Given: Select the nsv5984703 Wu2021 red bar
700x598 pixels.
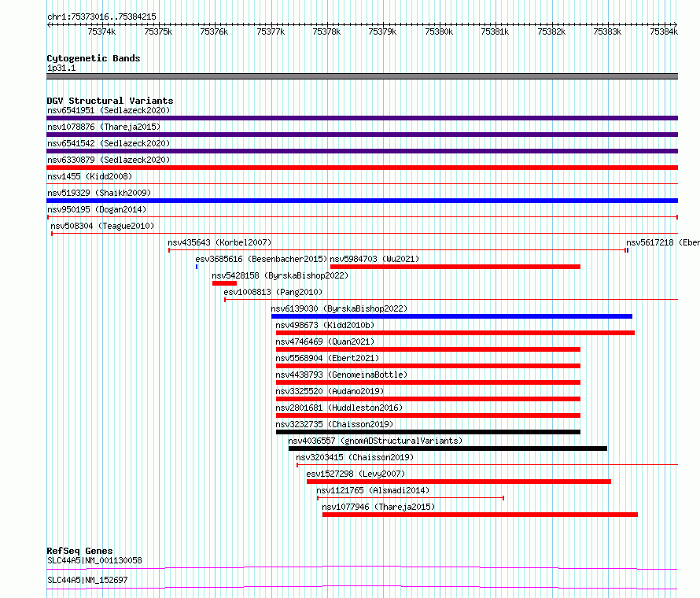Looking at the screenshot, I should pyautogui.click(x=455, y=267).
